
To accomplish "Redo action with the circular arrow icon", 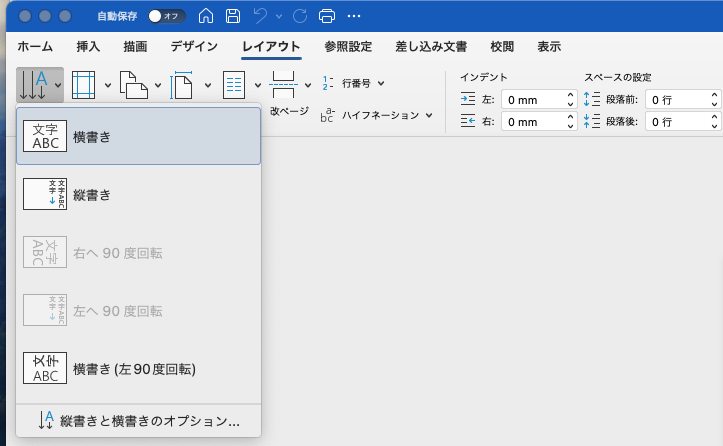I will [x=300, y=16].
